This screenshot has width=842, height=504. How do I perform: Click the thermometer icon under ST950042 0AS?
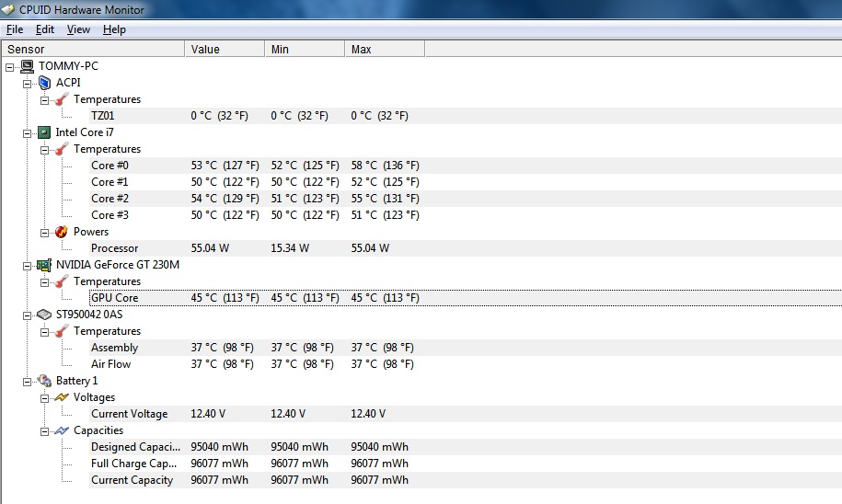(x=62, y=331)
